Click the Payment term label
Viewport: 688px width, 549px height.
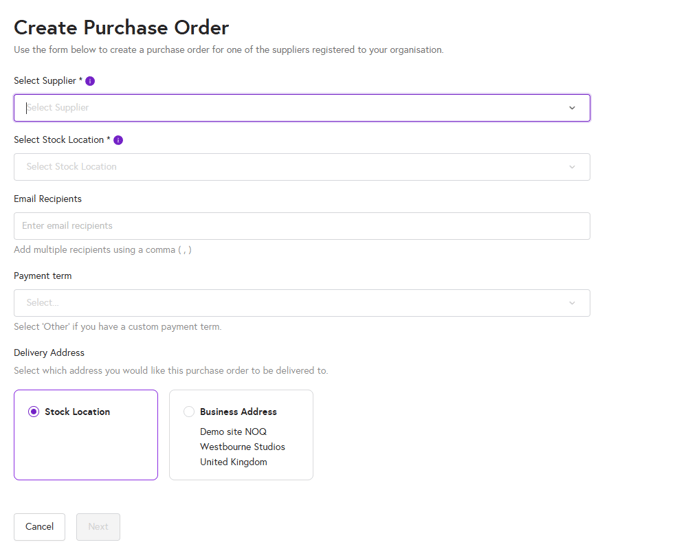click(43, 276)
